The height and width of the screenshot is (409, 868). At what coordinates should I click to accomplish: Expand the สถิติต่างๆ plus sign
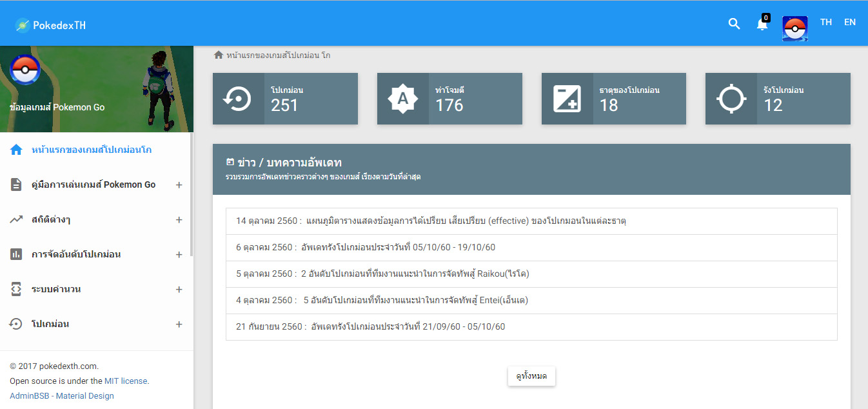click(179, 220)
